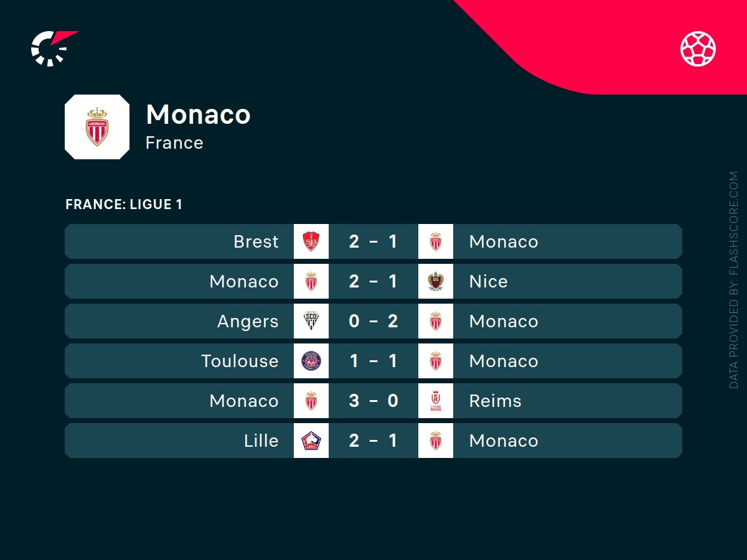Click the Toulouse club crest
This screenshot has height=560, width=747.
[x=311, y=361]
